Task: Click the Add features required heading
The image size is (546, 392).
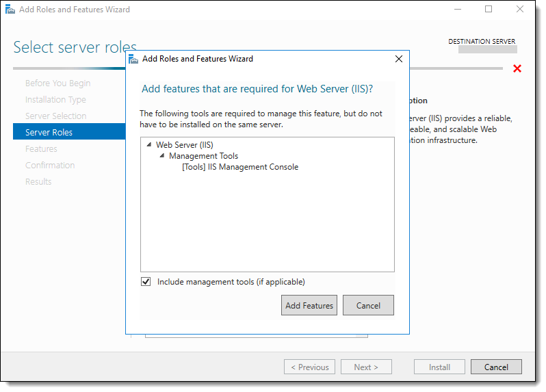Action: tap(257, 89)
